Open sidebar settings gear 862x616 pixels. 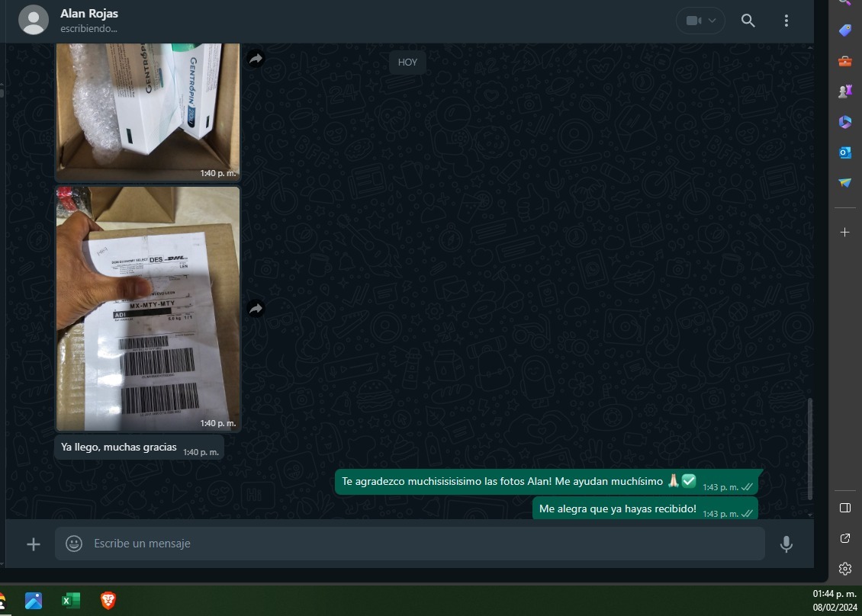(x=844, y=569)
